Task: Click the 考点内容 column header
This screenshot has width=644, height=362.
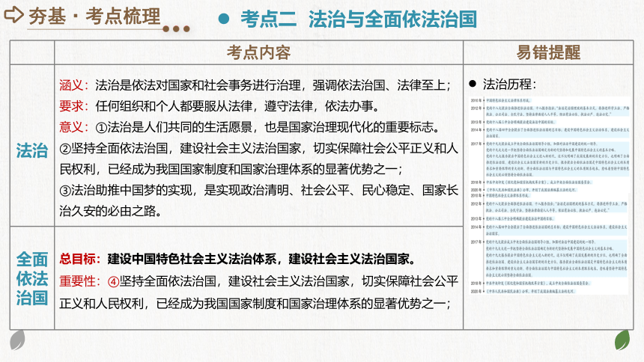Action: [x=259, y=52]
